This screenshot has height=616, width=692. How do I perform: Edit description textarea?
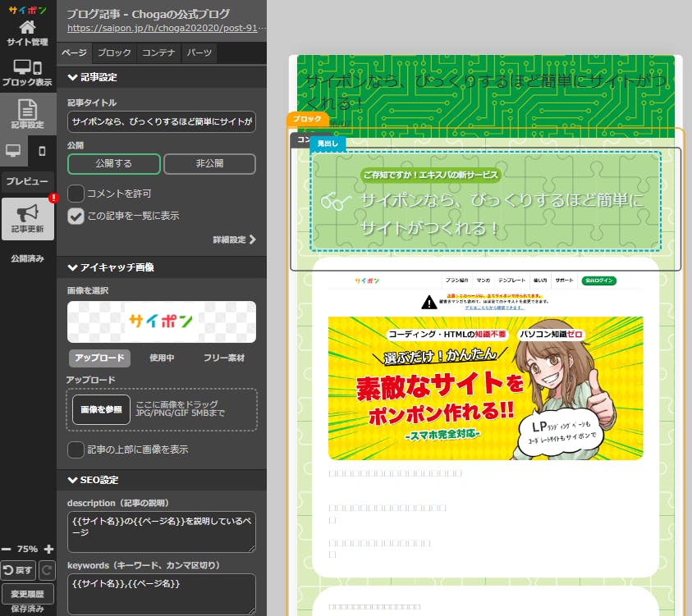[x=162, y=532]
